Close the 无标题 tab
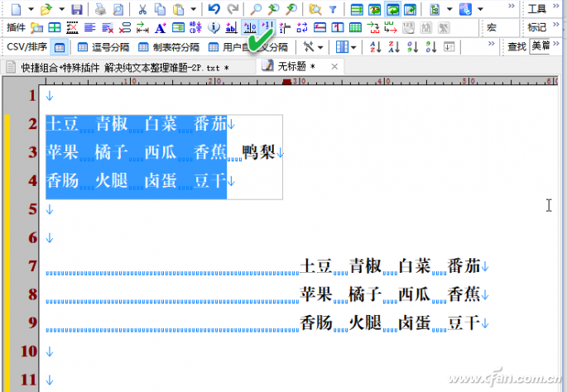Image resolution: width=567 pixels, height=392 pixels. pos(334,66)
